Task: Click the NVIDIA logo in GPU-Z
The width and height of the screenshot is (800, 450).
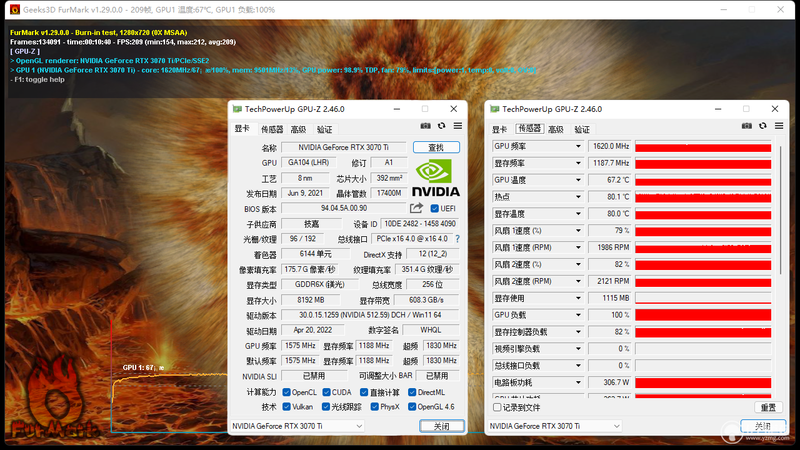Action: coord(436,178)
